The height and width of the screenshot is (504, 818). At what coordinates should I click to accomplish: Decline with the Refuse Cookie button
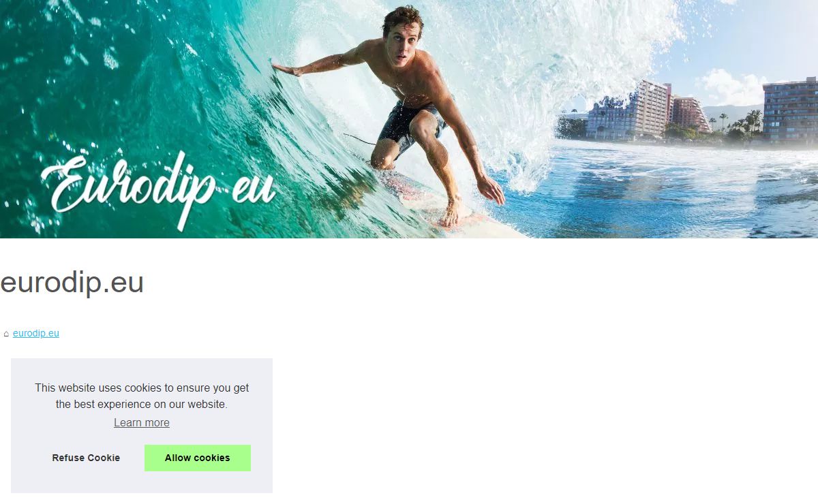point(86,458)
